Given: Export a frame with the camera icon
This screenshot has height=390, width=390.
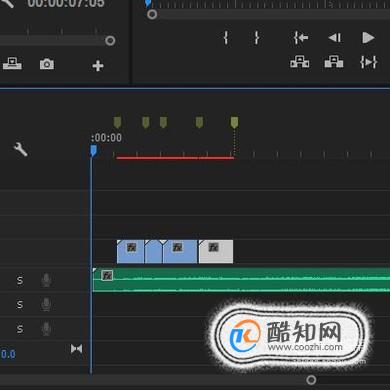Looking at the screenshot, I should (47, 64).
